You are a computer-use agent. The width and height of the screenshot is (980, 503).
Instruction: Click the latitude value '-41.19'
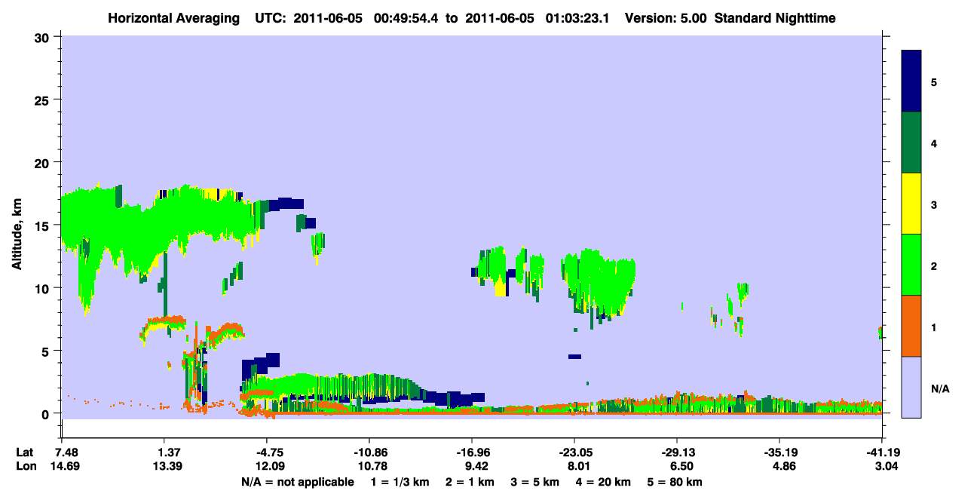[x=882, y=452]
